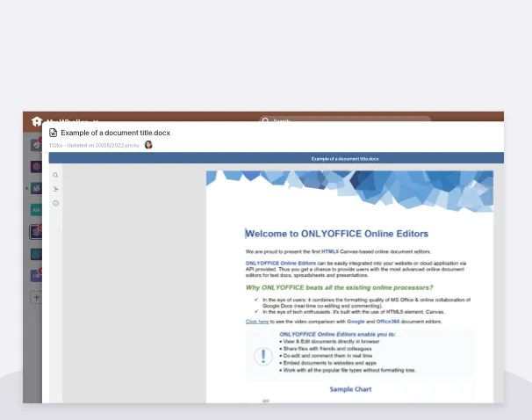532x420 pixels.
Task: Click the blue exclamation mark icon in callout
Action: (263, 356)
